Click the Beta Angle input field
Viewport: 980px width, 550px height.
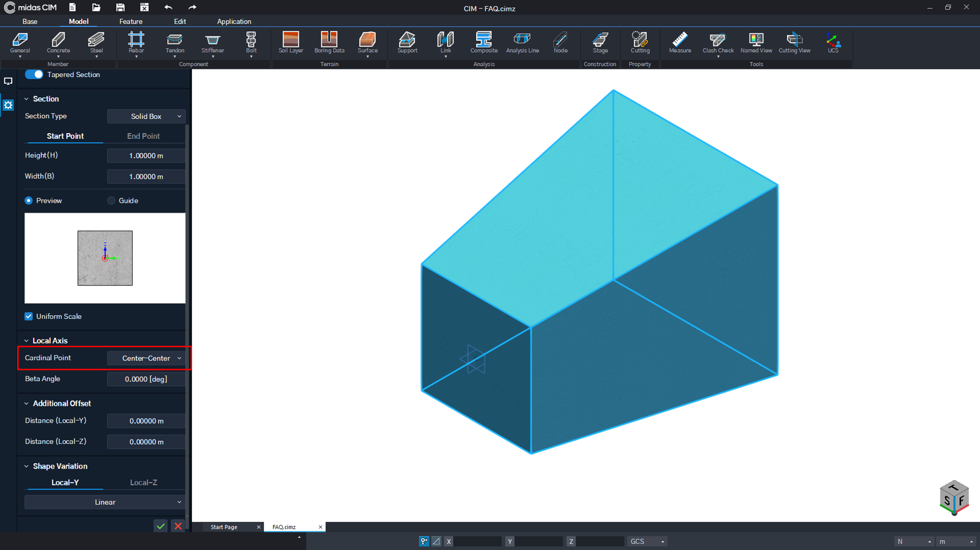pyautogui.click(x=146, y=379)
